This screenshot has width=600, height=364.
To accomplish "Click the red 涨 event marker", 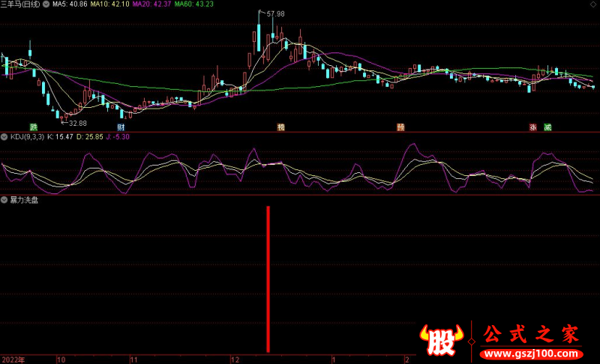I will (534, 127).
